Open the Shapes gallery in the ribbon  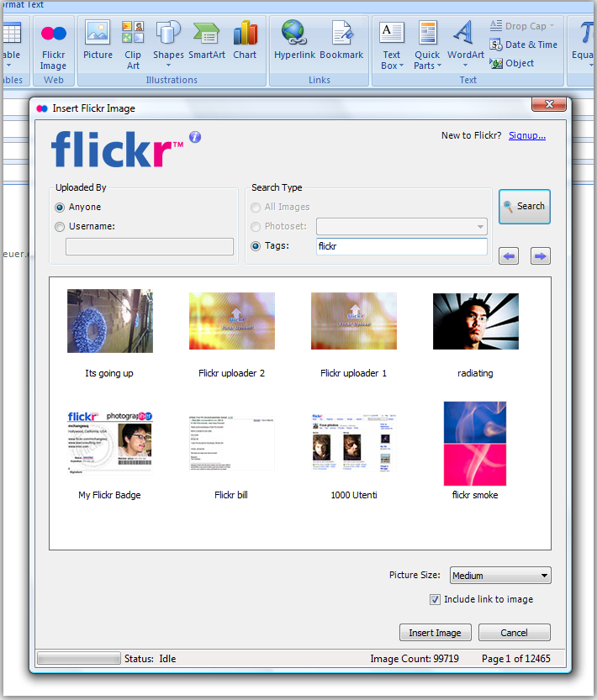[x=168, y=45]
